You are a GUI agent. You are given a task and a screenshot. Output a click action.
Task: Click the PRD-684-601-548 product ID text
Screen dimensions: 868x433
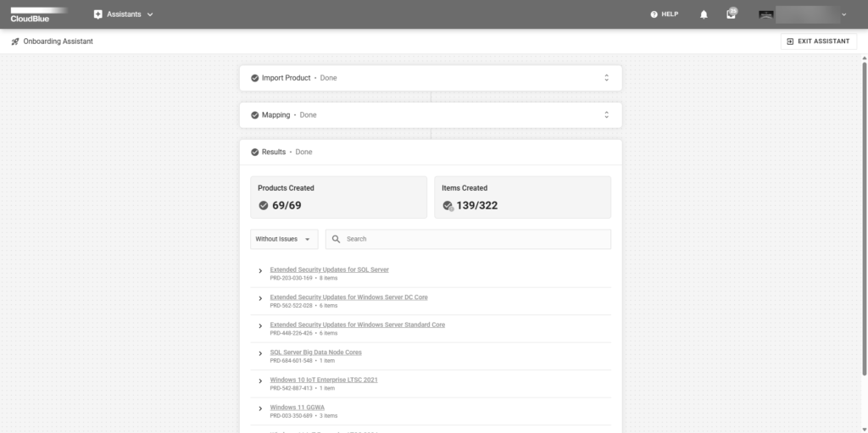292,360
